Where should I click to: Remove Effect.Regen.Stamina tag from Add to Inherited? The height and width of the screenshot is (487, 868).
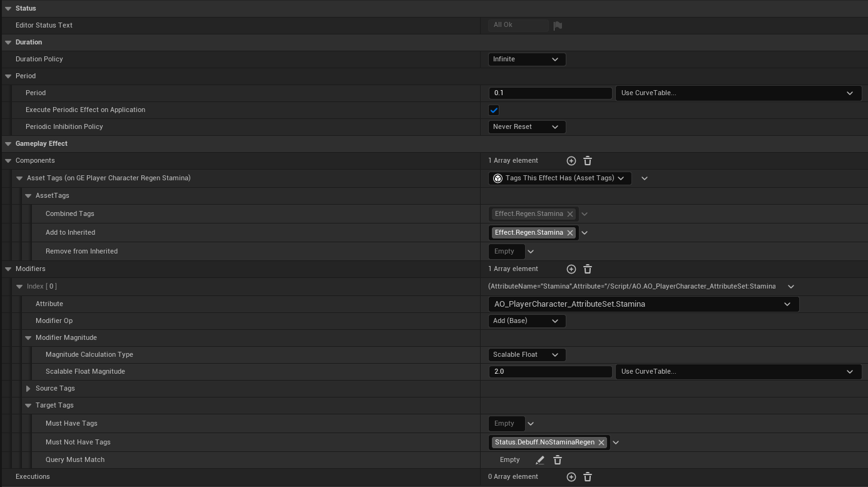point(570,233)
